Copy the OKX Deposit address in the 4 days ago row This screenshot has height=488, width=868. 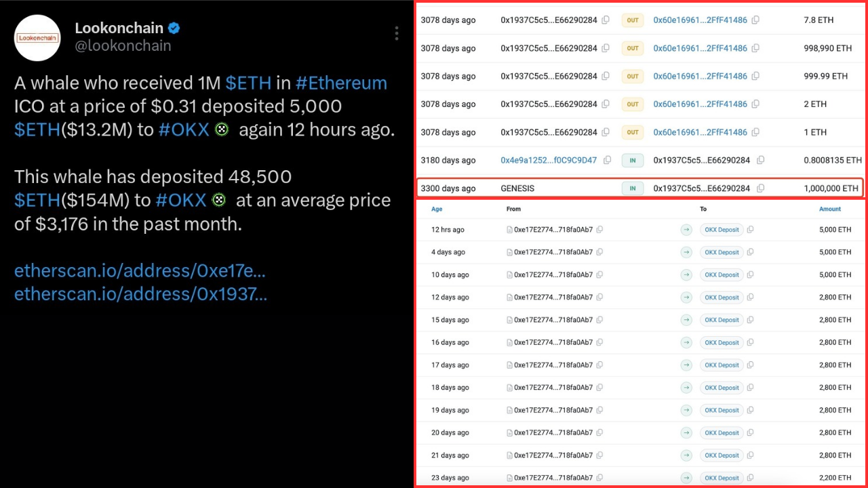750,252
